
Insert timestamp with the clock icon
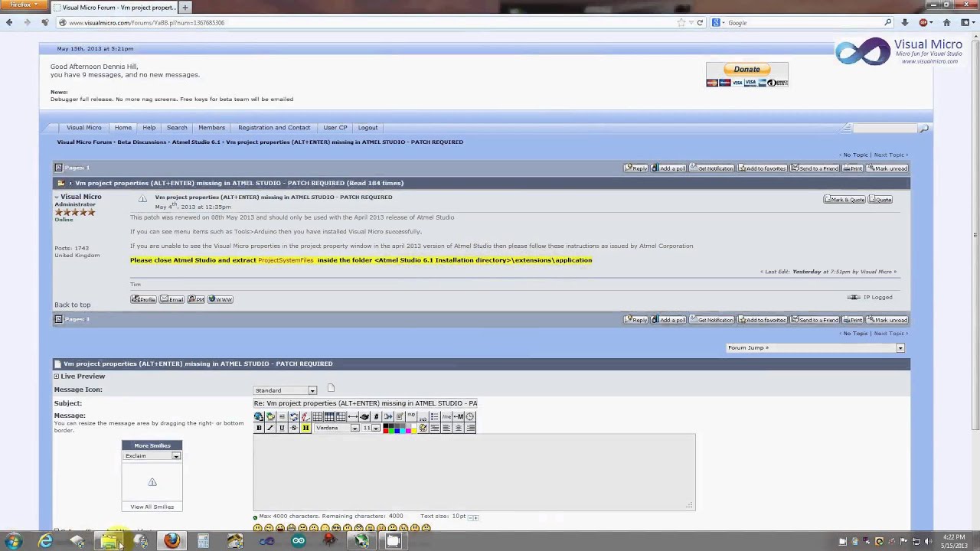pos(470,416)
